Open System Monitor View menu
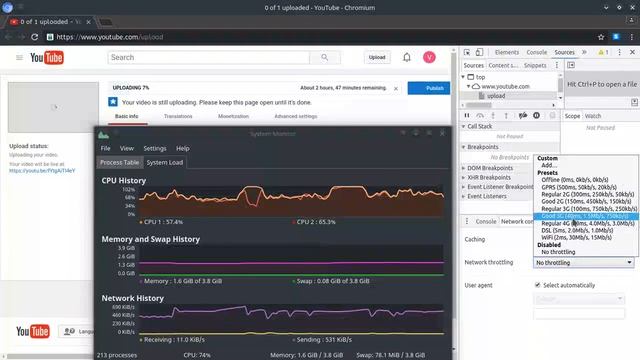This screenshot has height=360, width=640. 127,149
